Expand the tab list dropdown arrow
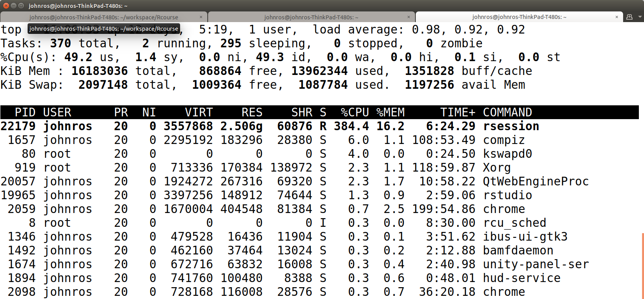The image size is (644, 299). [x=640, y=17]
